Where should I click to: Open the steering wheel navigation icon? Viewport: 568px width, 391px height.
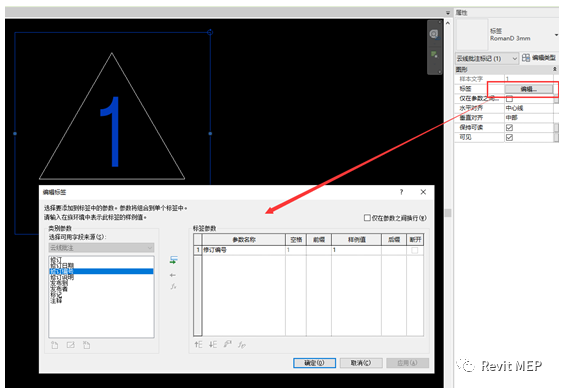[x=434, y=34]
